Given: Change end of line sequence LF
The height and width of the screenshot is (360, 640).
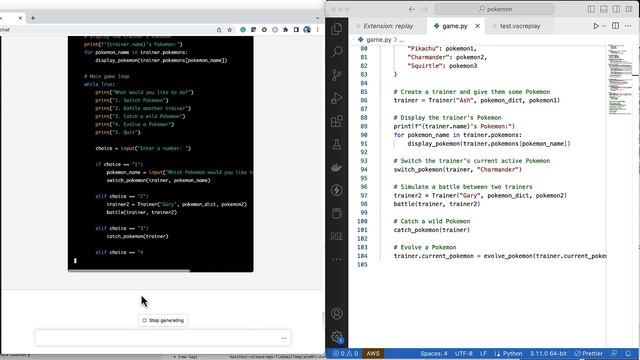Looking at the screenshot, I should (483, 353).
